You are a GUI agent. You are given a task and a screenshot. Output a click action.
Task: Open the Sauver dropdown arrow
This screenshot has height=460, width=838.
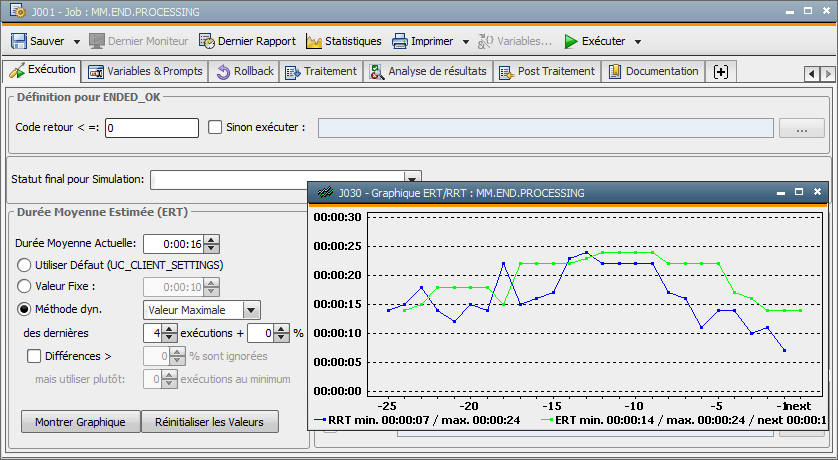pyautogui.click(x=76, y=42)
